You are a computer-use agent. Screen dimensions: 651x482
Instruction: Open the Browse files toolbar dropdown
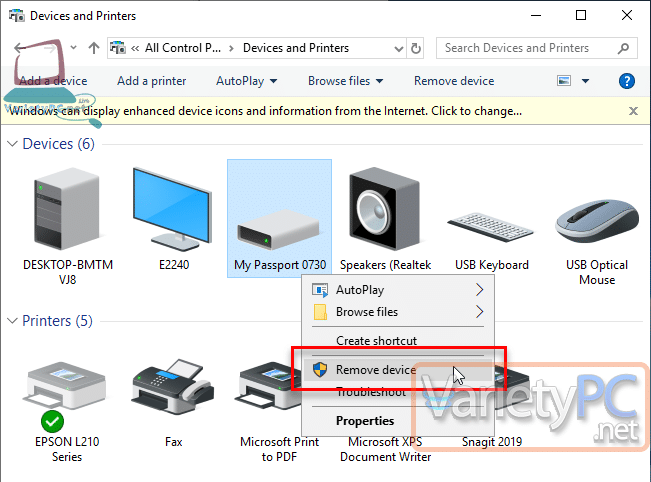tap(379, 81)
